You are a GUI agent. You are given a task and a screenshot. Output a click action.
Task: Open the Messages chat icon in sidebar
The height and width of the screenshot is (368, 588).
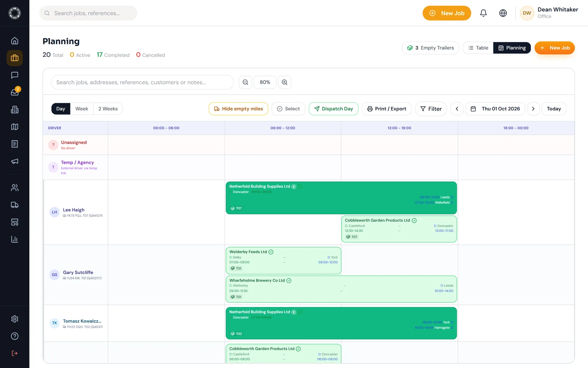point(15,75)
